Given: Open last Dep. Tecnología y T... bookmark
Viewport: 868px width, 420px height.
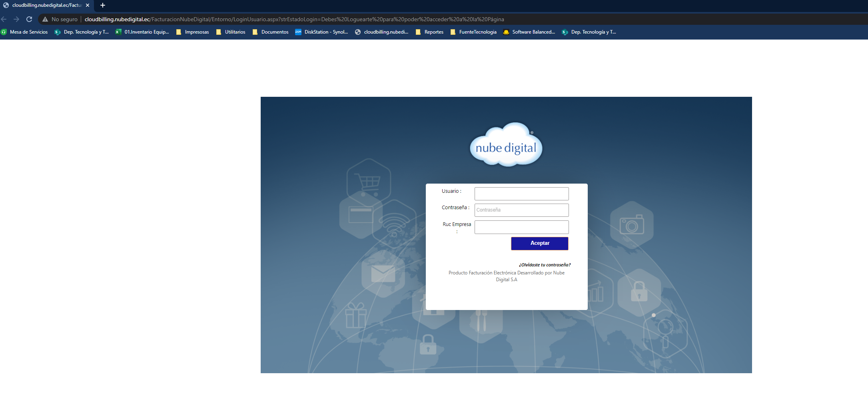Looking at the screenshot, I should [589, 32].
